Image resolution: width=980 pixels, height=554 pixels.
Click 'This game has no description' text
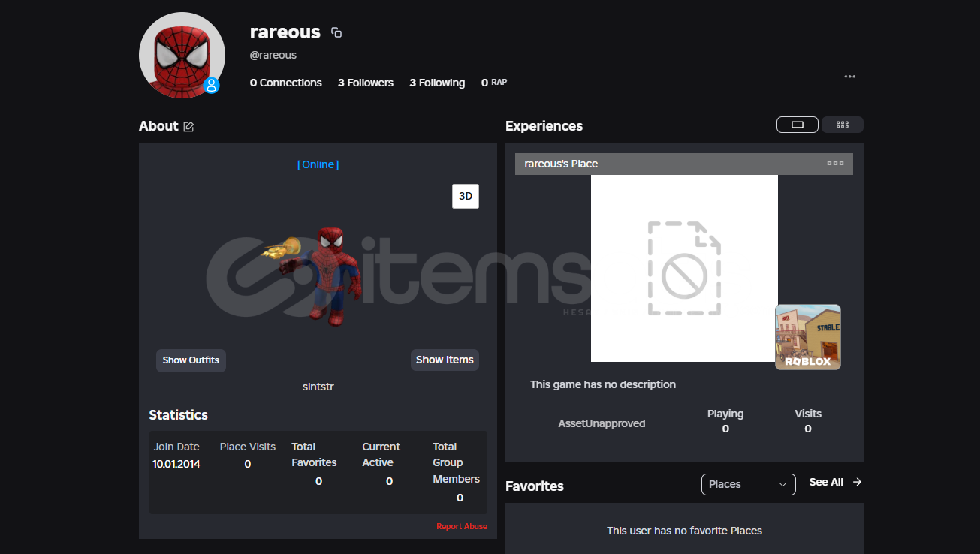click(x=603, y=384)
